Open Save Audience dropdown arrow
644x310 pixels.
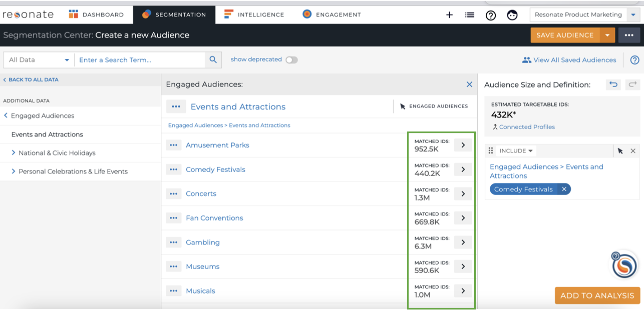(607, 35)
